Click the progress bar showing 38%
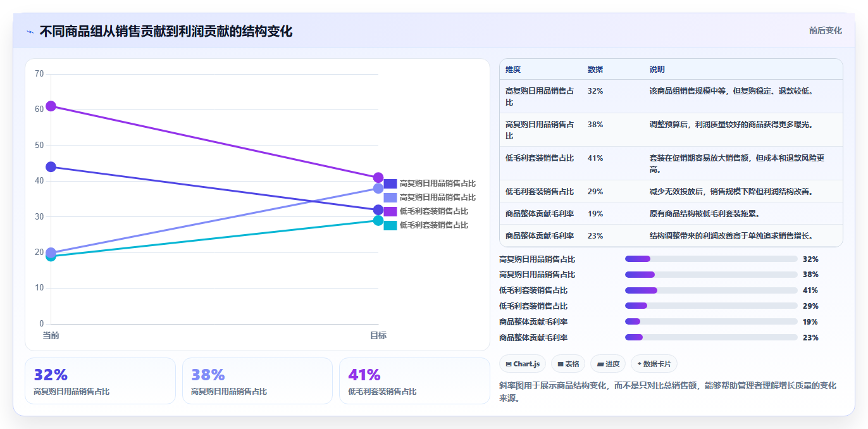Viewport: 868px width, 429px height. pyautogui.click(x=711, y=275)
